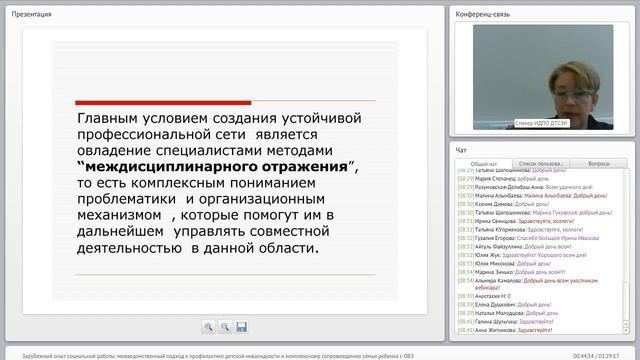Select Елена Душкевич's chat message
This screenshot has height=360, width=640.
coord(504,304)
